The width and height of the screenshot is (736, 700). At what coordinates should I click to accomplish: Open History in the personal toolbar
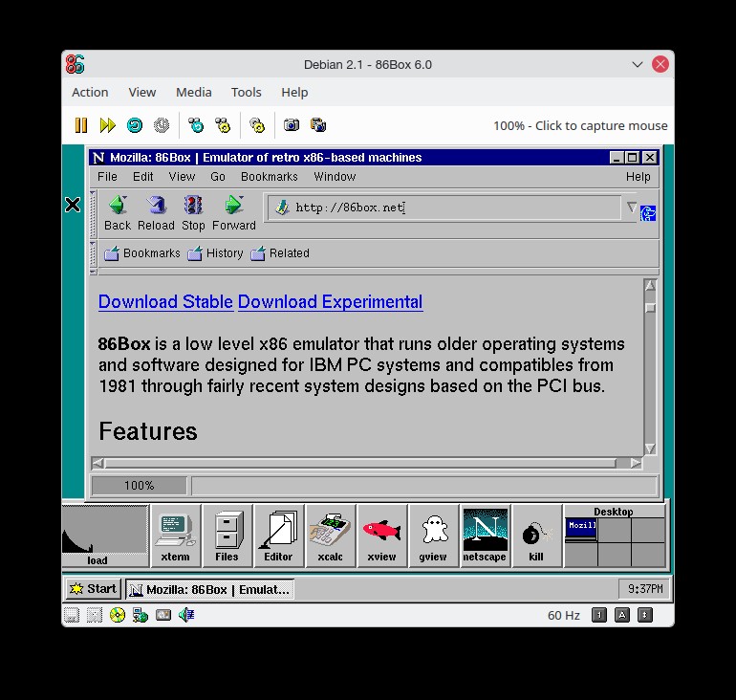[215, 253]
